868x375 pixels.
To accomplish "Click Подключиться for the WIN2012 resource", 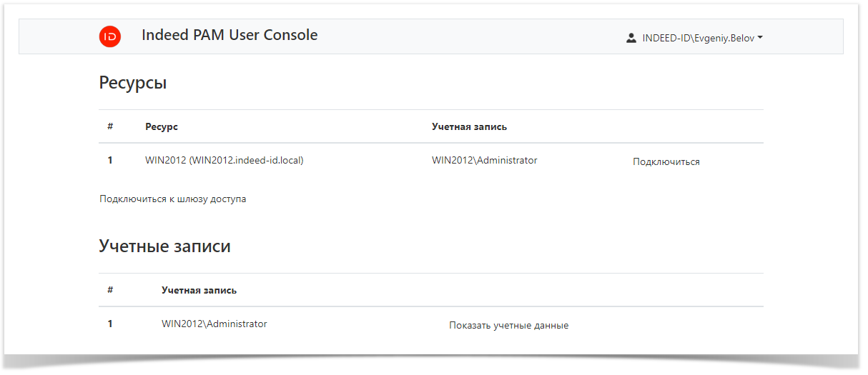I will [x=666, y=162].
